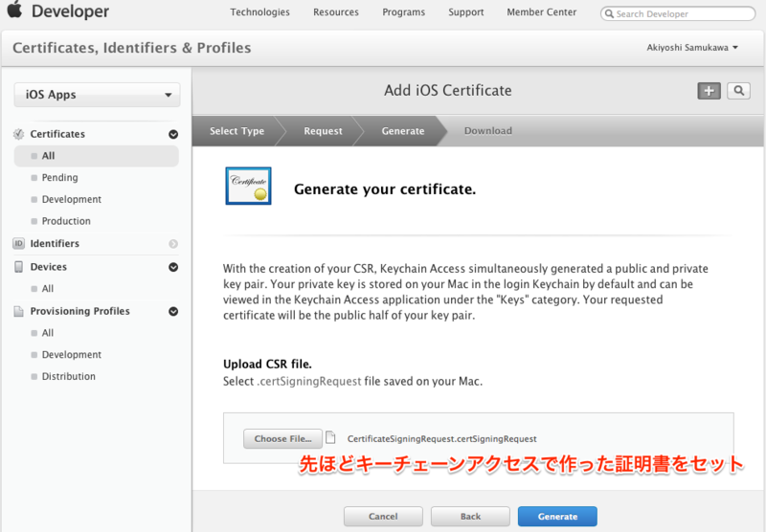Click the Certificates gear seal icon
This screenshot has width=766, height=532.
click(18, 134)
